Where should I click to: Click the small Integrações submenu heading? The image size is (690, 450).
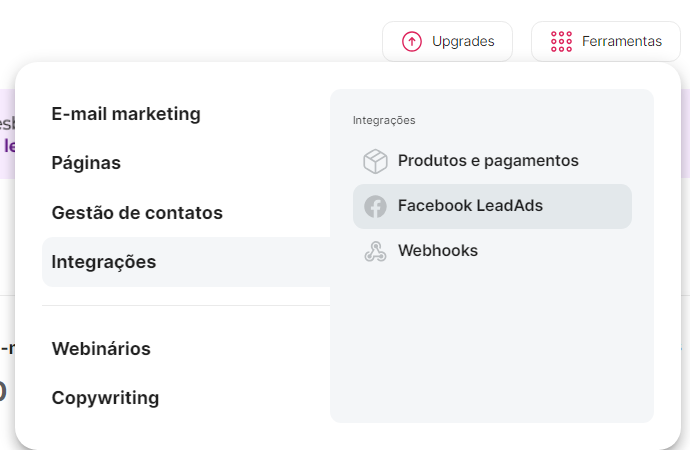pyautogui.click(x=384, y=120)
